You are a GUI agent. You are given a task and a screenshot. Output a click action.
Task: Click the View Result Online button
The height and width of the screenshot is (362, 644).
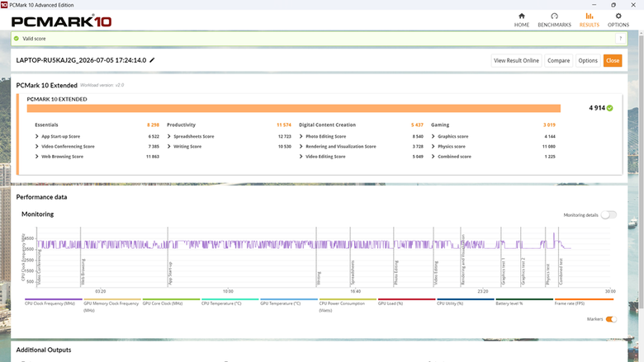coord(516,61)
